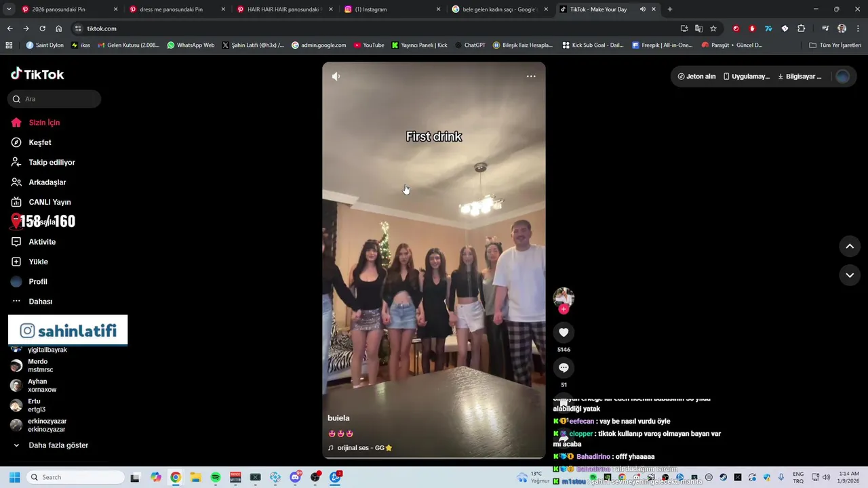Mute the TikTok tab via its speaker icon
Screen dimensions: 868x488
click(x=642, y=9)
